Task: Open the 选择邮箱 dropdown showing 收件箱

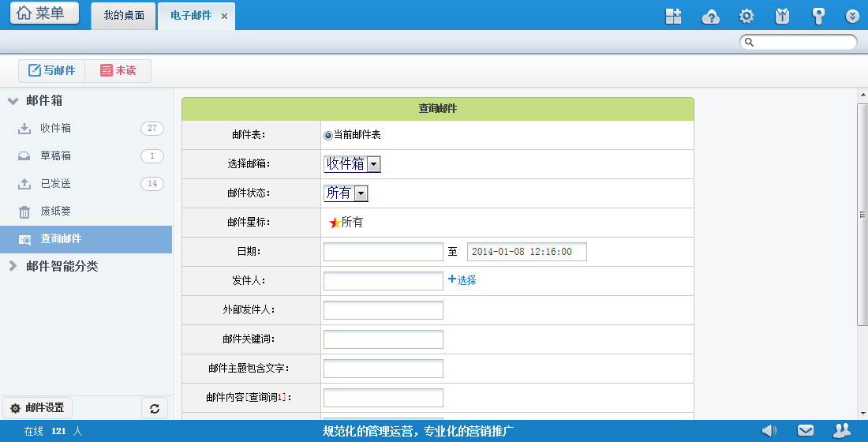Action: tap(352, 164)
